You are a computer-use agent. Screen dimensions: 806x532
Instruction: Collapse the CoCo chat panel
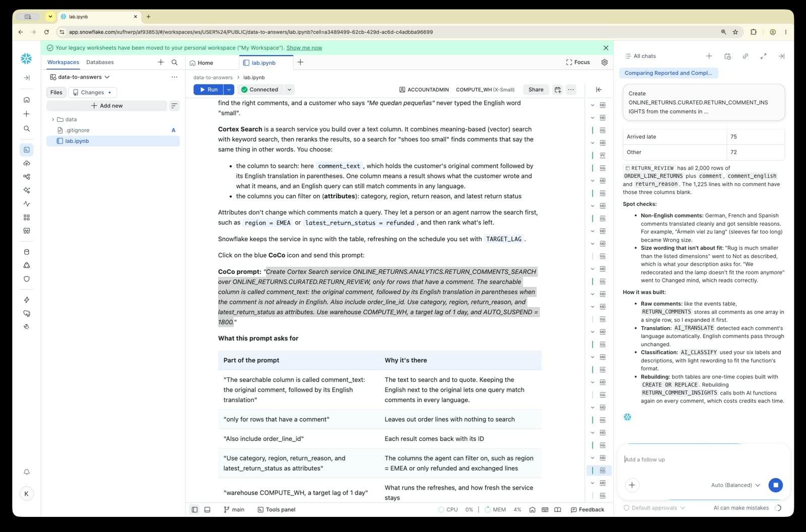[781, 56]
